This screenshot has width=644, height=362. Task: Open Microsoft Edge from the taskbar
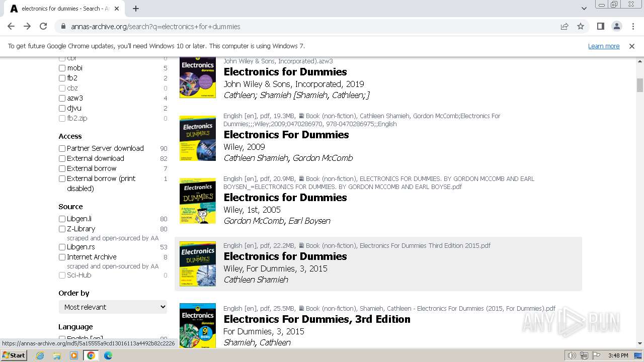click(108, 355)
